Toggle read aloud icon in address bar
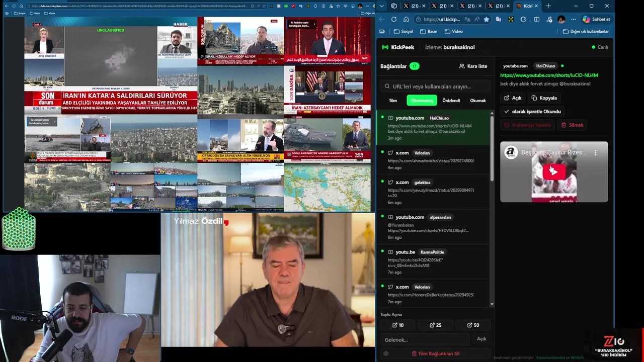This screenshot has width=644, height=362. [x=477, y=19]
